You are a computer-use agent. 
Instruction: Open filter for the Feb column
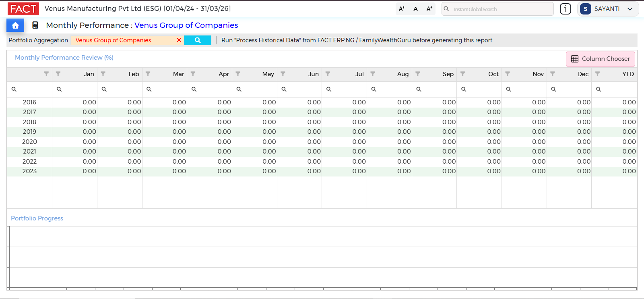(103, 74)
